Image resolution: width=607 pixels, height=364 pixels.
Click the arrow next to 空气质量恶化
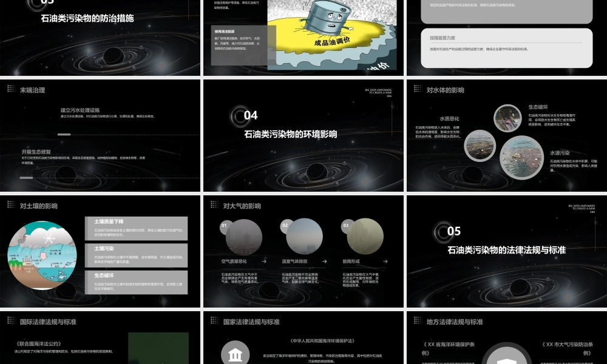pyautogui.click(x=264, y=261)
